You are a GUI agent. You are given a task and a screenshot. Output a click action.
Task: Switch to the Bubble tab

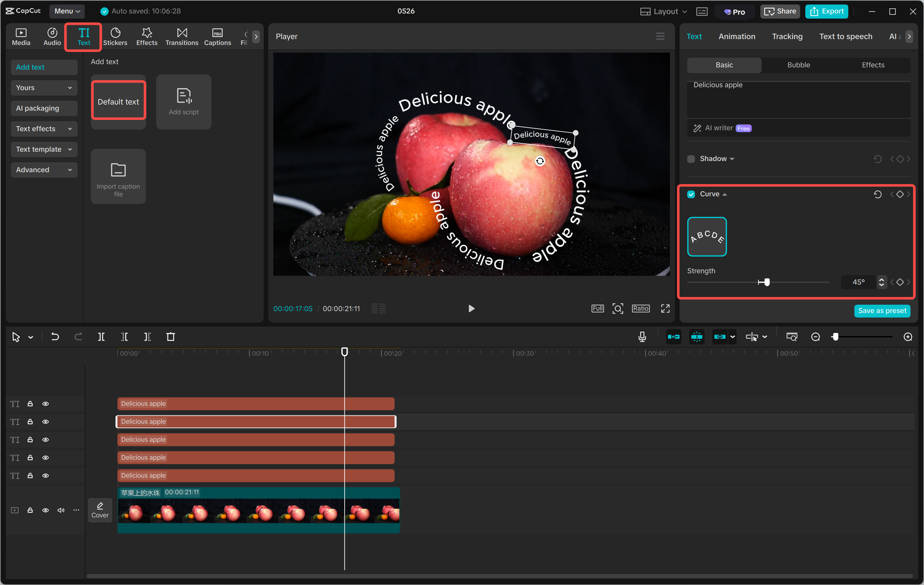click(x=798, y=65)
